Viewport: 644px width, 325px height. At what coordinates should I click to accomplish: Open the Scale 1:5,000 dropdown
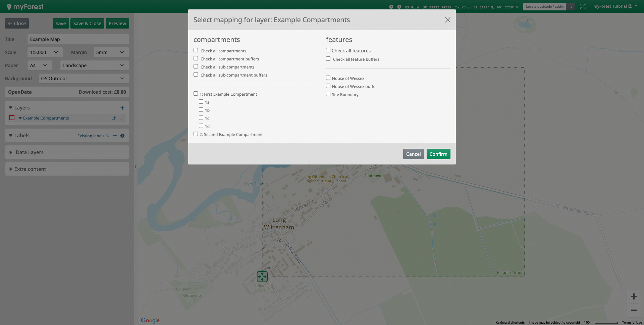pyautogui.click(x=45, y=52)
